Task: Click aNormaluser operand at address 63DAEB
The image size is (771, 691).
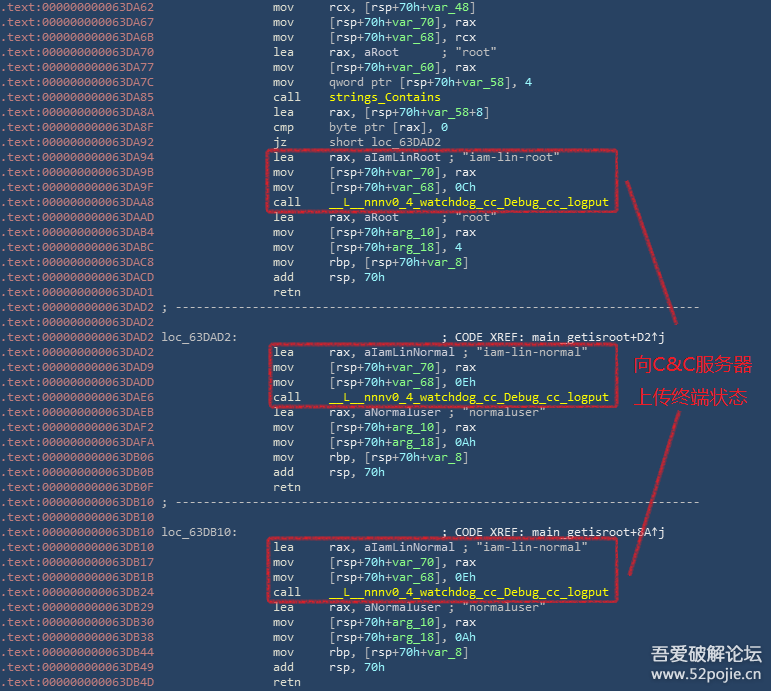Action: pyautogui.click(x=402, y=412)
